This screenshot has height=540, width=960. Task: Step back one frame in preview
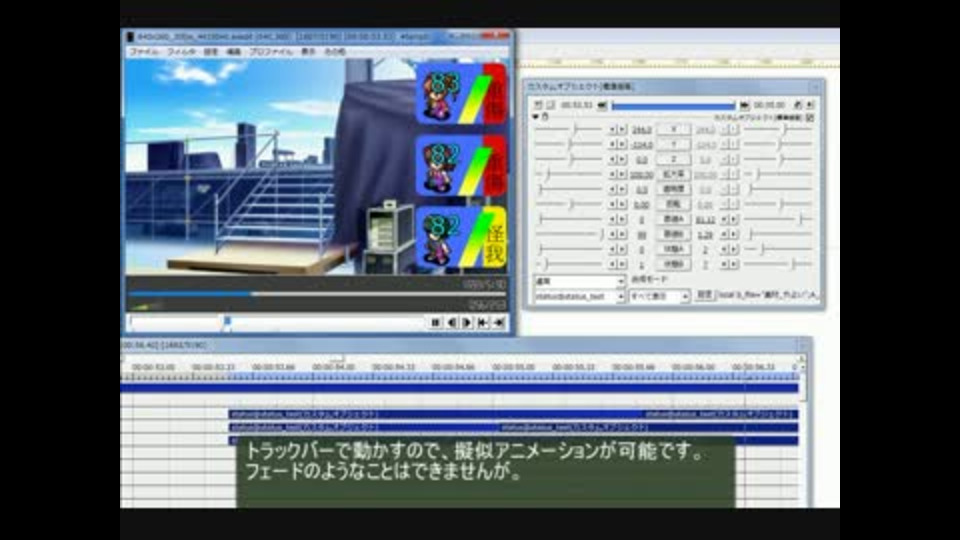pyautogui.click(x=452, y=323)
